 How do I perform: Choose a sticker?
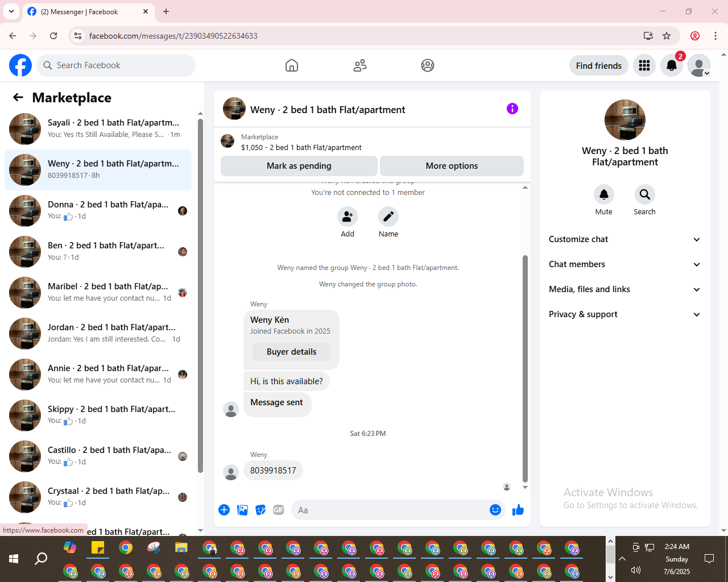[x=260, y=510]
